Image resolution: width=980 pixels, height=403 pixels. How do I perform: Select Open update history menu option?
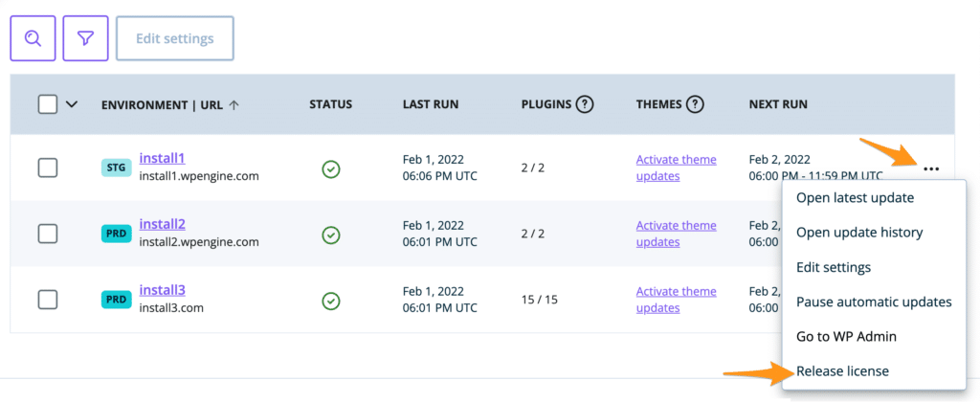point(859,233)
